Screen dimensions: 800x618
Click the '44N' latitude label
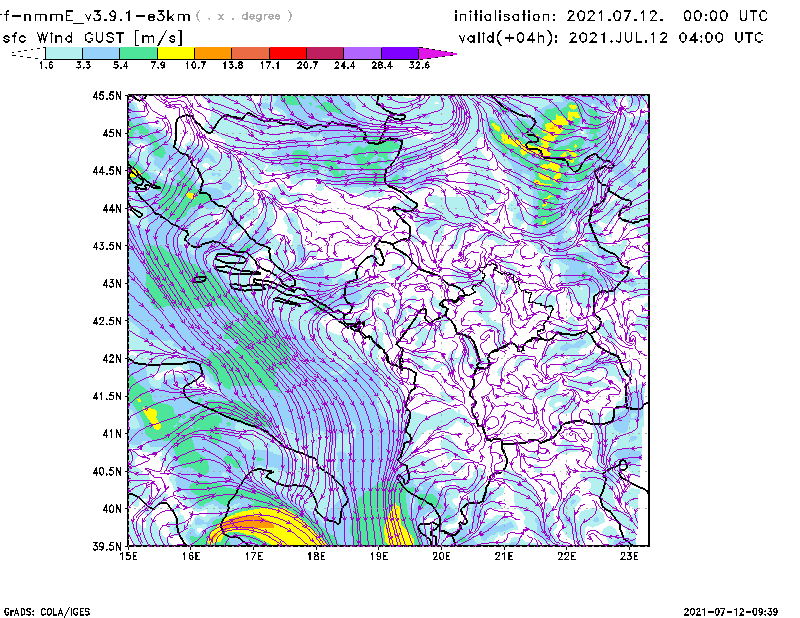[112, 208]
